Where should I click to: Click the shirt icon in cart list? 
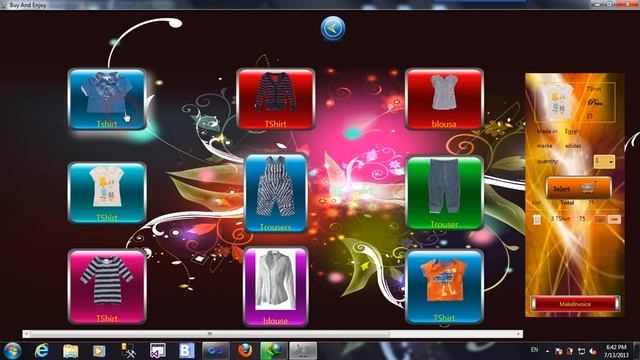pos(537,219)
